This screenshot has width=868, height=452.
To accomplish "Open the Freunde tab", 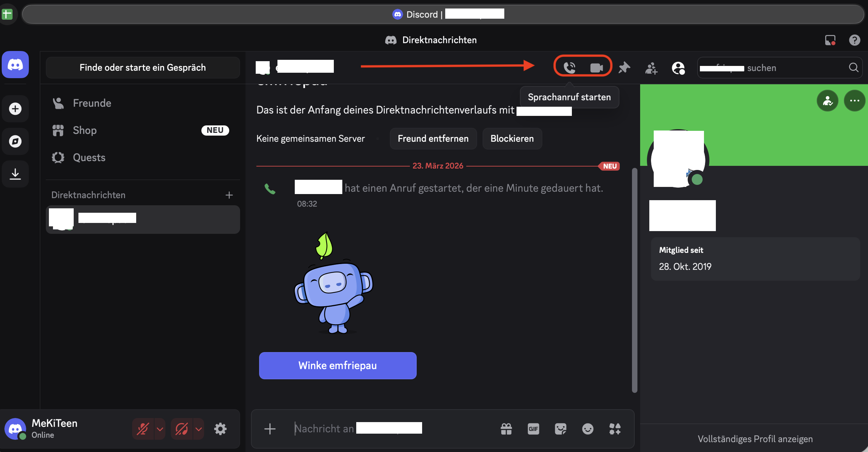I will point(92,103).
